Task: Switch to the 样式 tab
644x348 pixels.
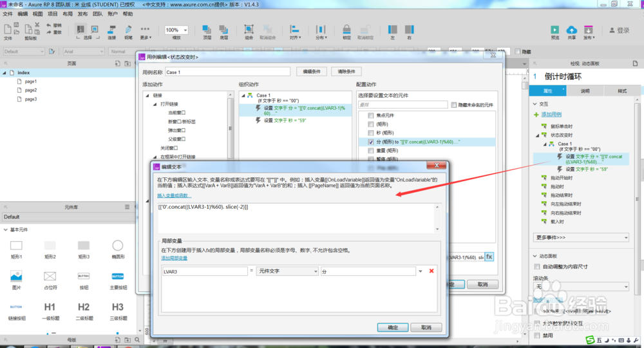Action: 622,91
